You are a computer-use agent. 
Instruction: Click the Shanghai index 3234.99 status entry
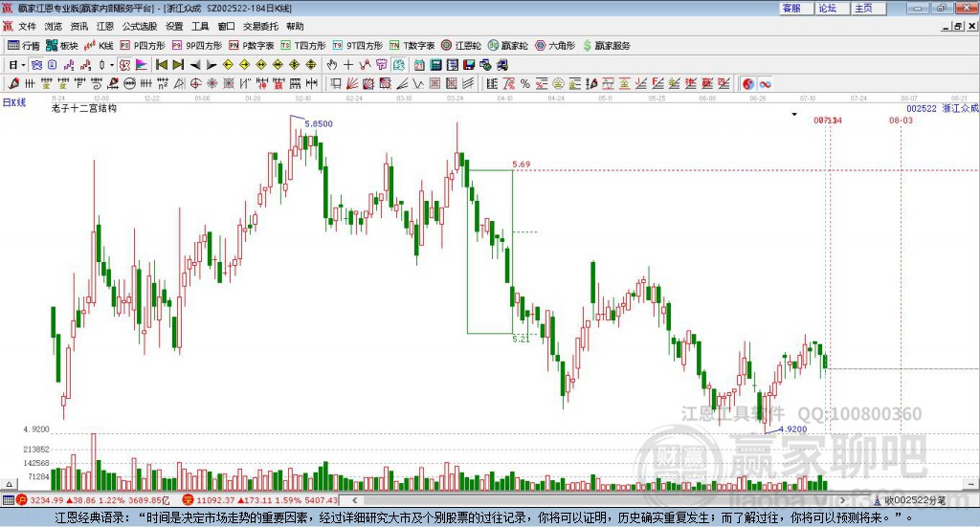[x=92, y=500]
